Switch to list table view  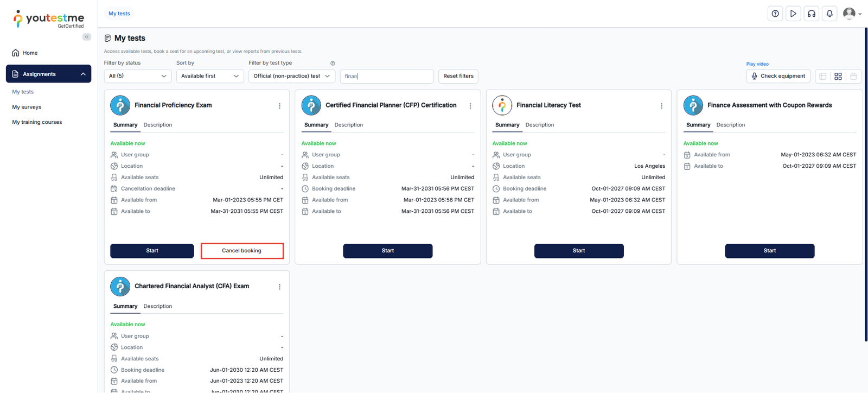point(823,77)
